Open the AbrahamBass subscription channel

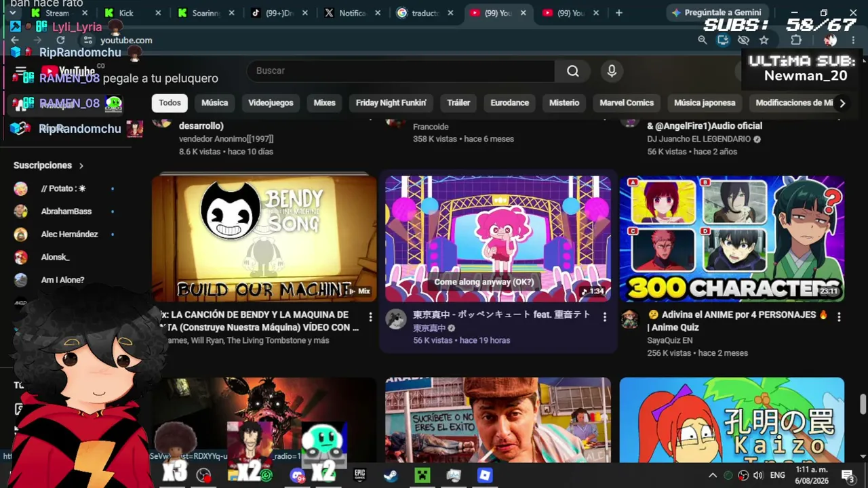click(x=66, y=211)
